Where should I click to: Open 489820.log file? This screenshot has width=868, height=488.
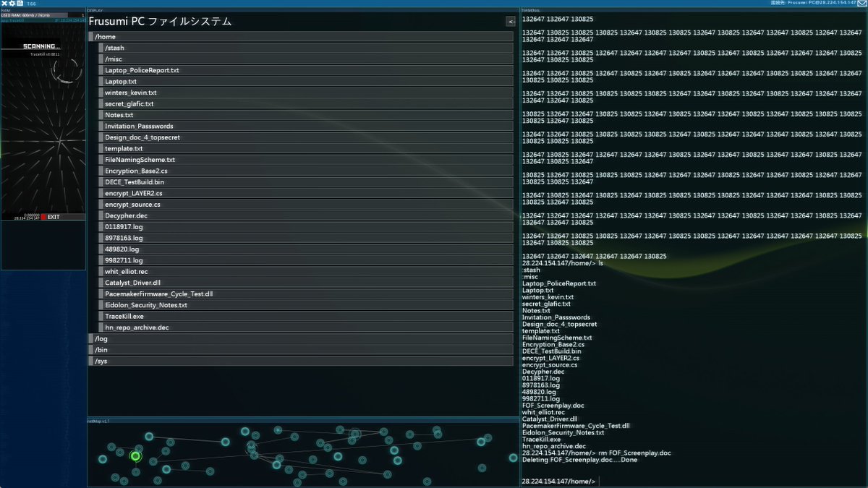coord(306,249)
